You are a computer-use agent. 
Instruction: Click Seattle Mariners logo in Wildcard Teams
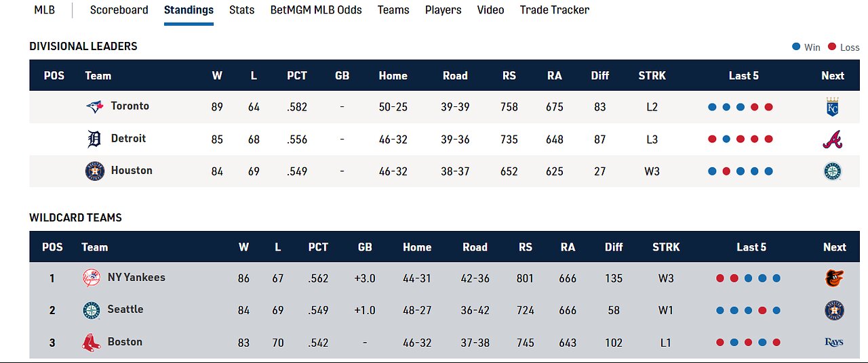click(x=91, y=310)
